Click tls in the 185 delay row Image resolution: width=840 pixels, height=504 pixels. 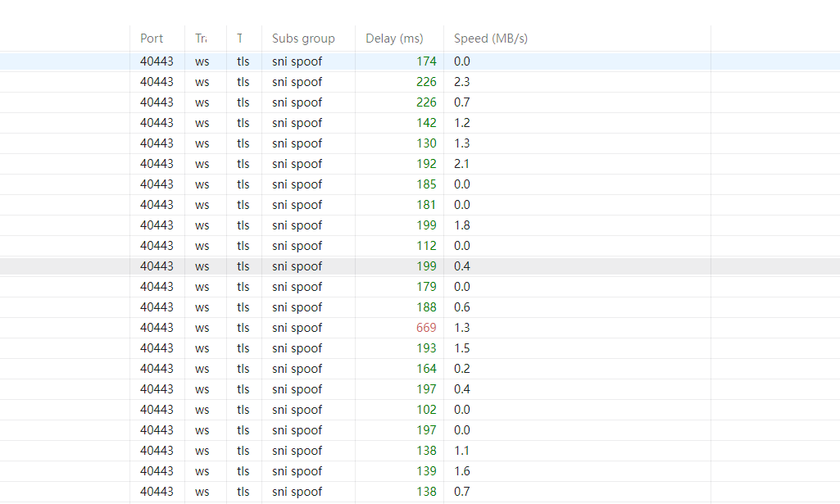(x=243, y=184)
